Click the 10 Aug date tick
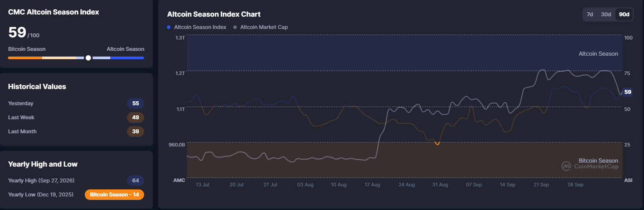The width and height of the screenshot is (644, 210). click(x=339, y=185)
